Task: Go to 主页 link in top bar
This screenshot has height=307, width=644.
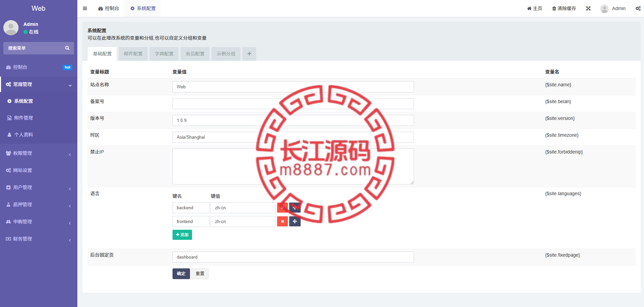Action: click(x=535, y=8)
